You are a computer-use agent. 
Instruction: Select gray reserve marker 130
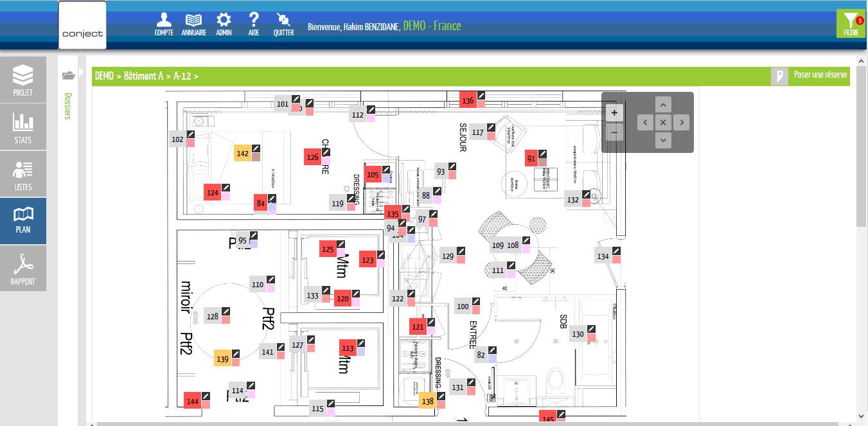(x=578, y=334)
